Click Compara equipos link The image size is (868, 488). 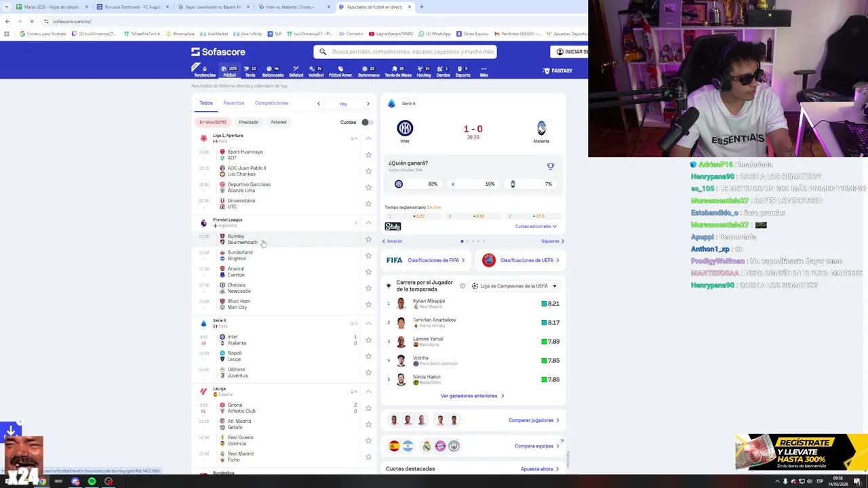click(x=537, y=446)
